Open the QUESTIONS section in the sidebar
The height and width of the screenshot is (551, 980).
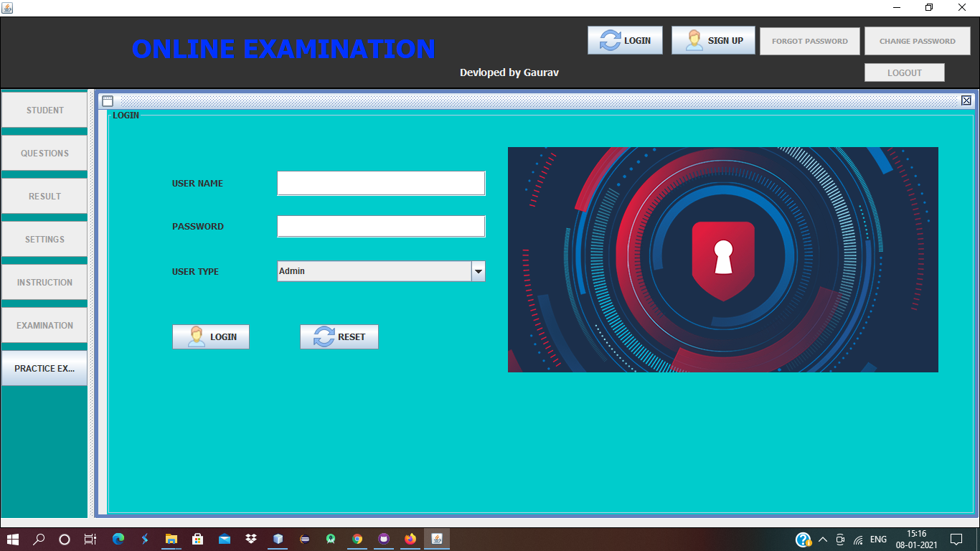click(x=44, y=153)
